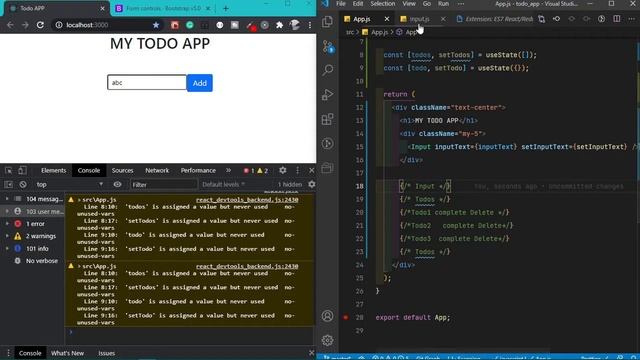Create live expression with eye icon
Screen dimensions: 640x360
click(118, 184)
